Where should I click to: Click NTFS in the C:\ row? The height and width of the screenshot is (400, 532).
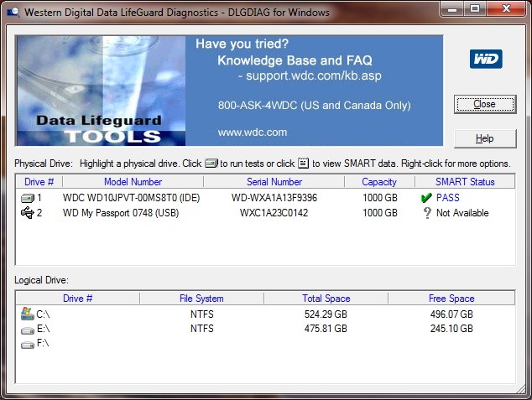(202, 314)
